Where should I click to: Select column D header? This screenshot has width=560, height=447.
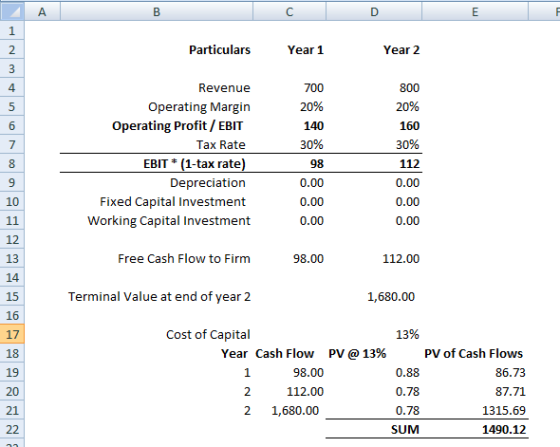[x=374, y=11]
